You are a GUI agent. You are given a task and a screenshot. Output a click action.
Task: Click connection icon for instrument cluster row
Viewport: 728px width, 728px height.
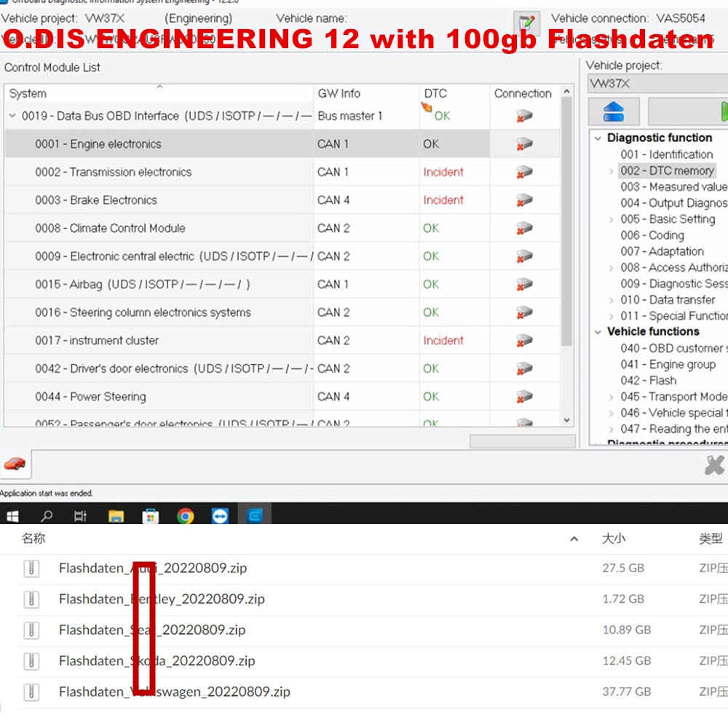pyautogui.click(x=524, y=340)
